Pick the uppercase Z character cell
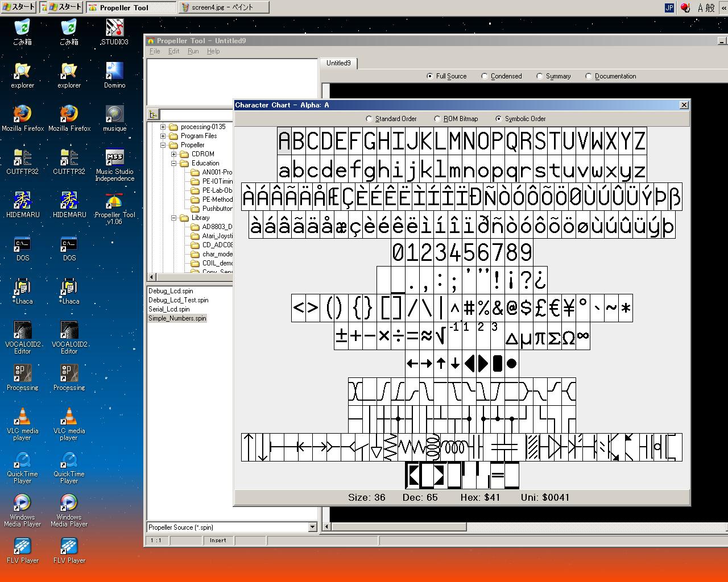728x582 pixels. 640,141
